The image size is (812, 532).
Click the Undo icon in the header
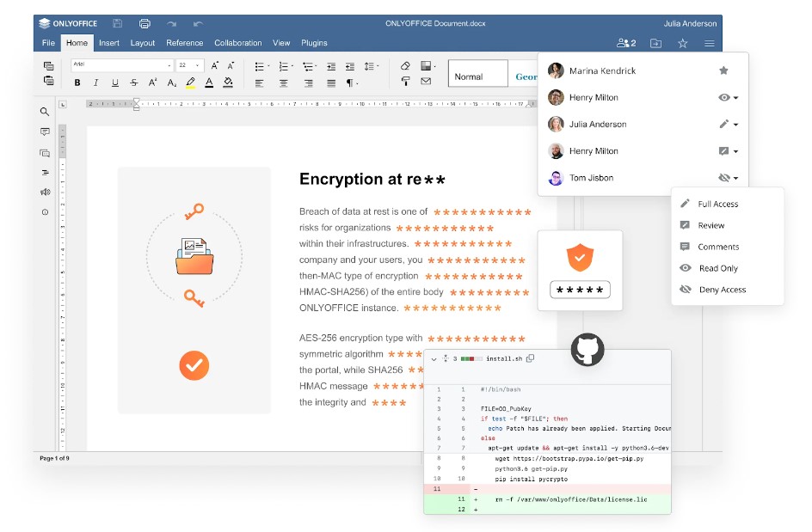point(199,23)
